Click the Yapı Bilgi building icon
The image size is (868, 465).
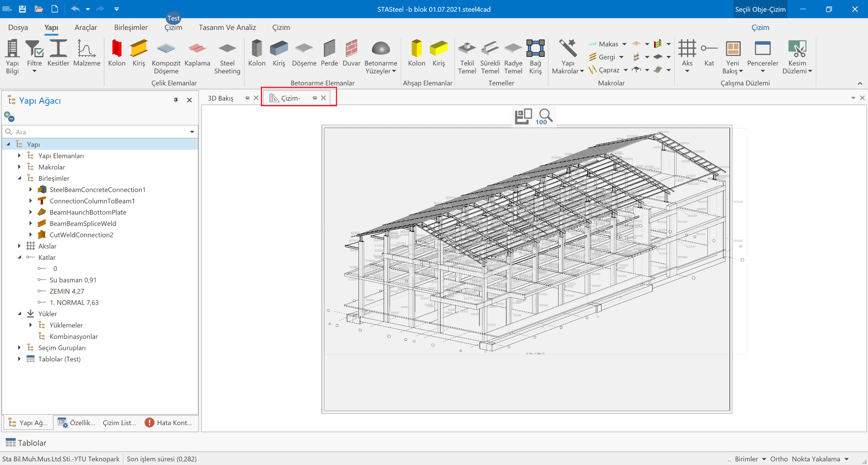[x=12, y=49]
